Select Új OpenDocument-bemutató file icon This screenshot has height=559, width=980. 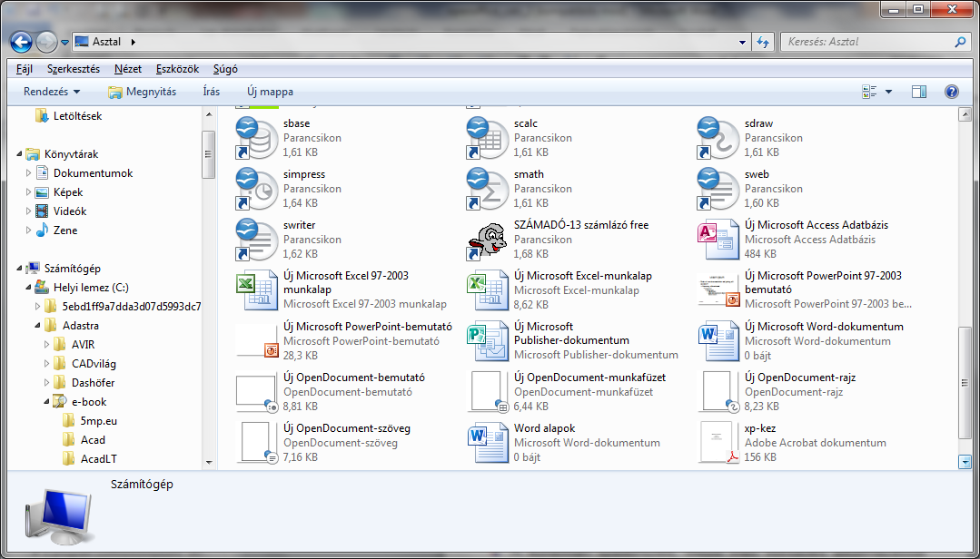(256, 392)
